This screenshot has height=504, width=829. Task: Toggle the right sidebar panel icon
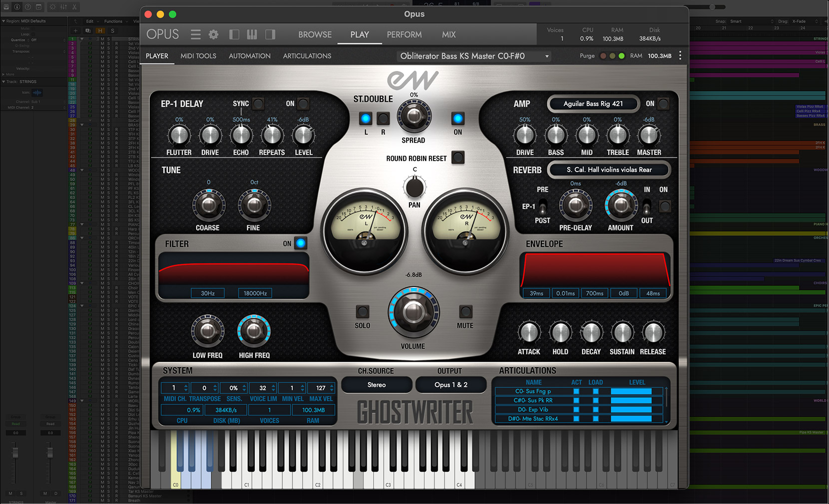270,34
